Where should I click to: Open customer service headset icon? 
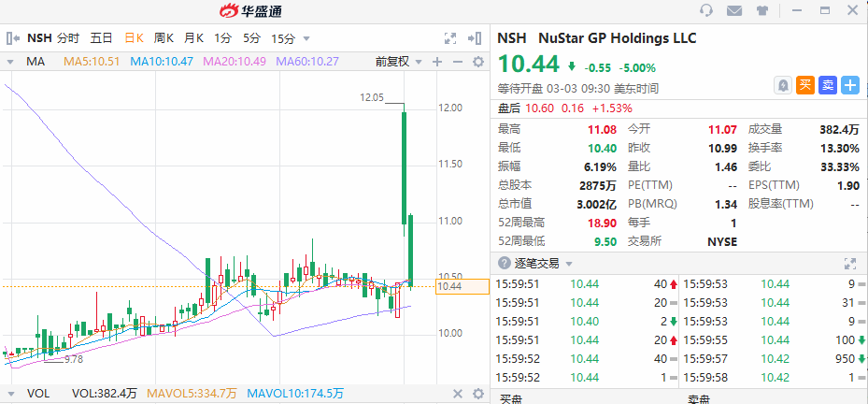click(x=705, y=10)
